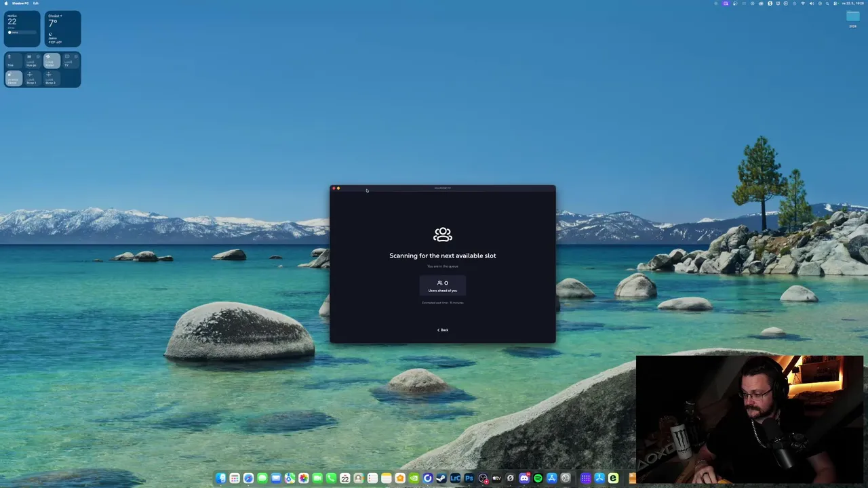Open Notes from the dock
Screen dimensions: 868x488
tap(387, 478)
